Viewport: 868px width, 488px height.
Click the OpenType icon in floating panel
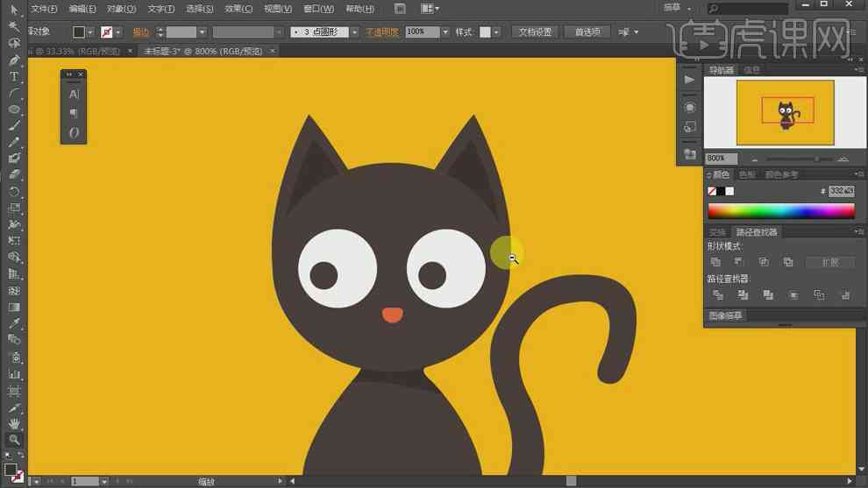[x=74, y=133]
